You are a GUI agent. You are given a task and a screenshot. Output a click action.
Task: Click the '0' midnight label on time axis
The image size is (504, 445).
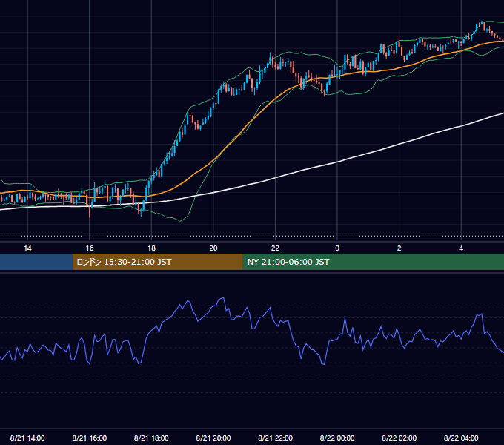tap(337, 248)
